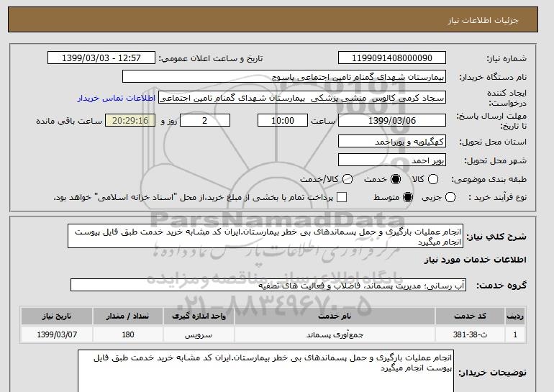Click the announcement date field 1399/03/03 - 12:57

[x=101, y=58]
